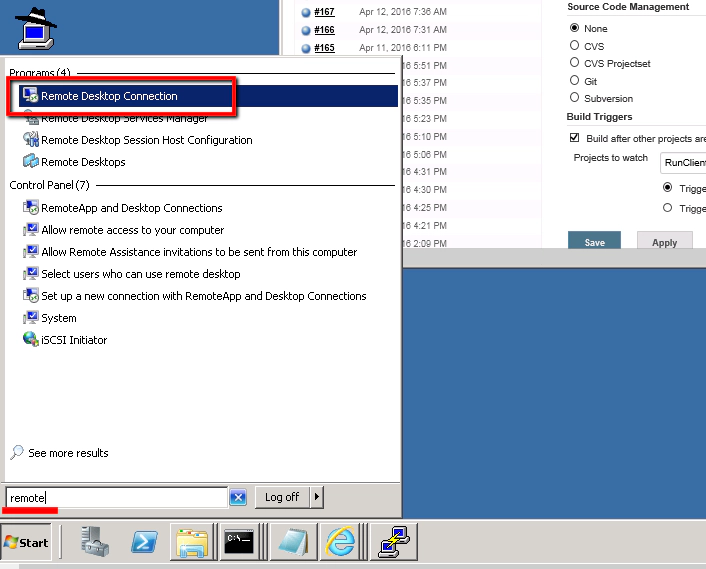Click the Apply button
706x569 pixels.
click(x=665, y=240)
